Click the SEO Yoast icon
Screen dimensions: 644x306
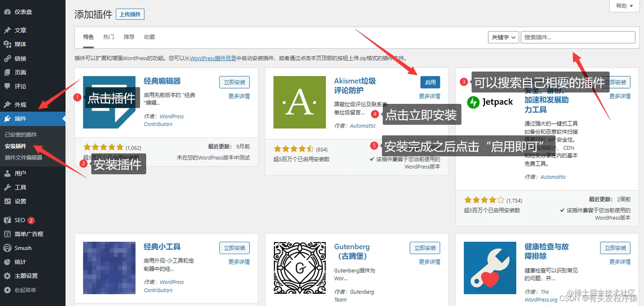(7, 220)
